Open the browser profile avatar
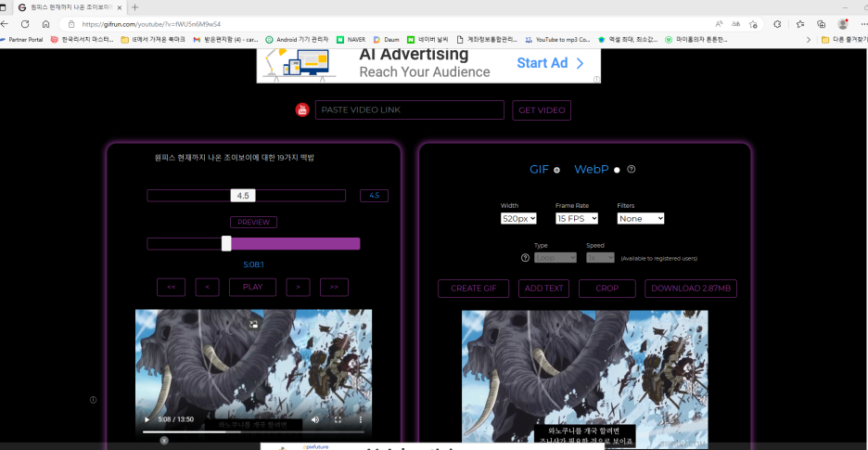Image resolution: width=868 pixels, height=450 pixels. (843, 24)
